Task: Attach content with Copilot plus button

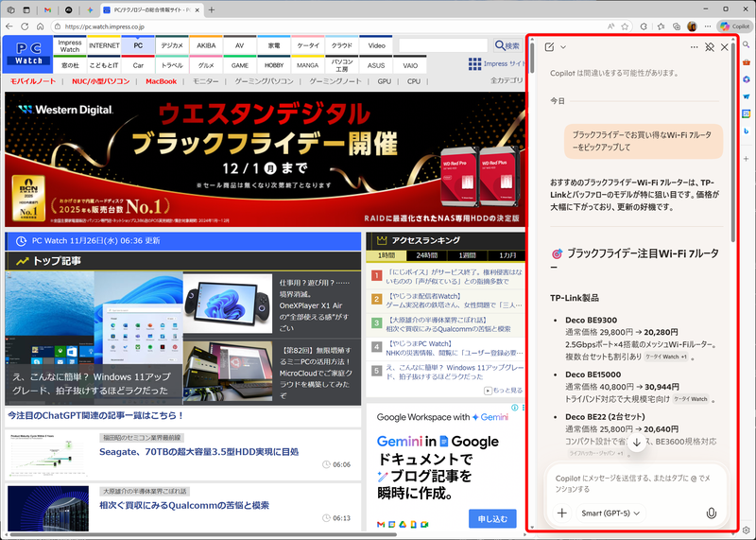Action: coord(561,513)
